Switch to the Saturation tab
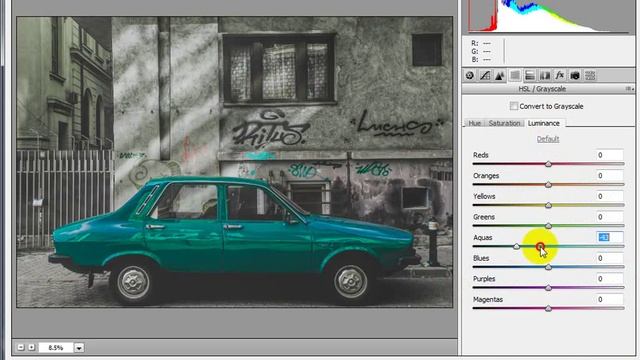This screenshot has width=640, height=360. pos(504,123)
